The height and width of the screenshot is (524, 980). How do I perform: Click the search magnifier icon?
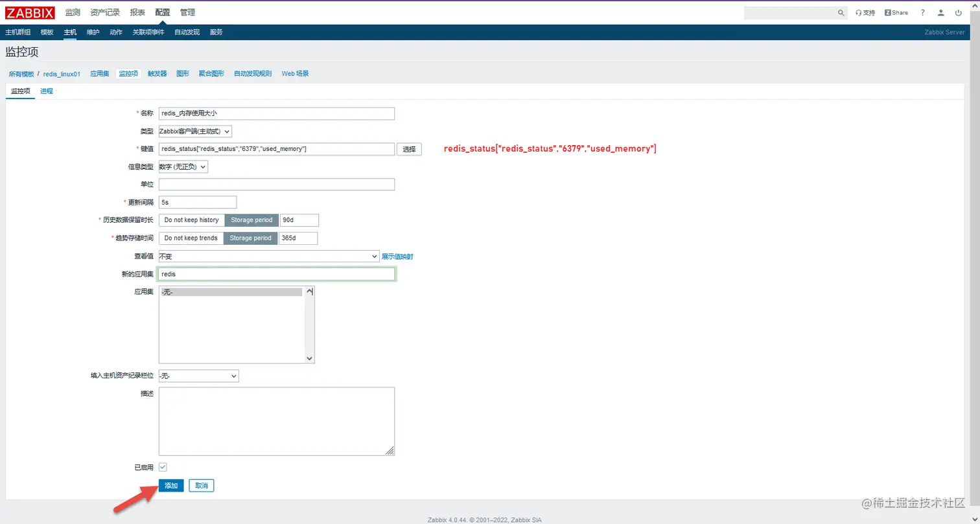click(x=841, y=13)
